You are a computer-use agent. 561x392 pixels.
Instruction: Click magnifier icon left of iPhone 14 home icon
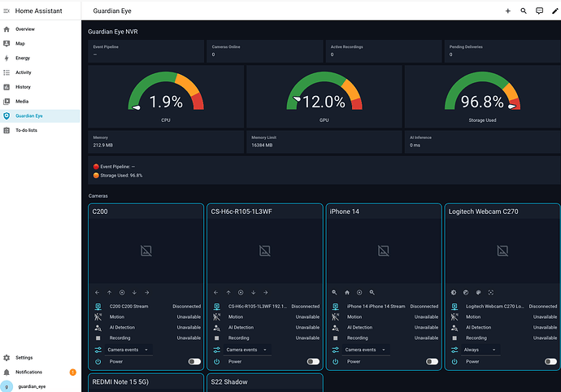(x=334, y=293)
